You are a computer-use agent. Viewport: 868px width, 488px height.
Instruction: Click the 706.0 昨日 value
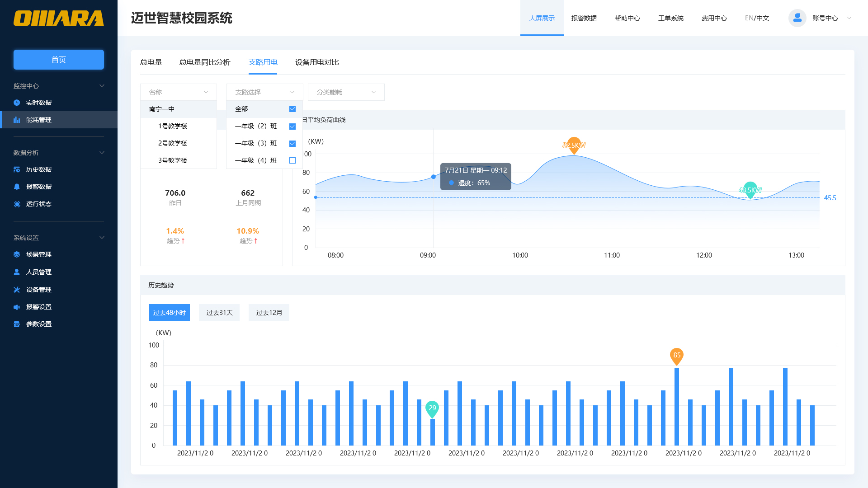[x=175, y=193]
